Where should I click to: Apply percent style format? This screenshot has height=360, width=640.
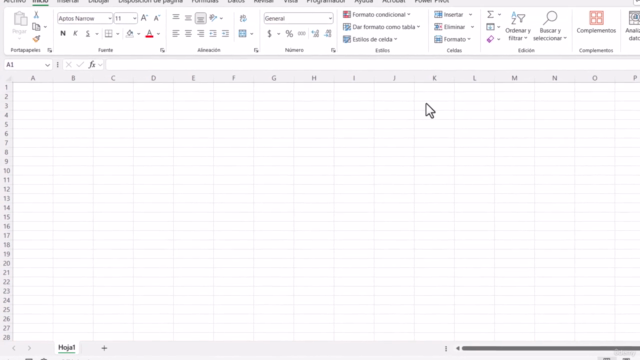pos(289,33)
